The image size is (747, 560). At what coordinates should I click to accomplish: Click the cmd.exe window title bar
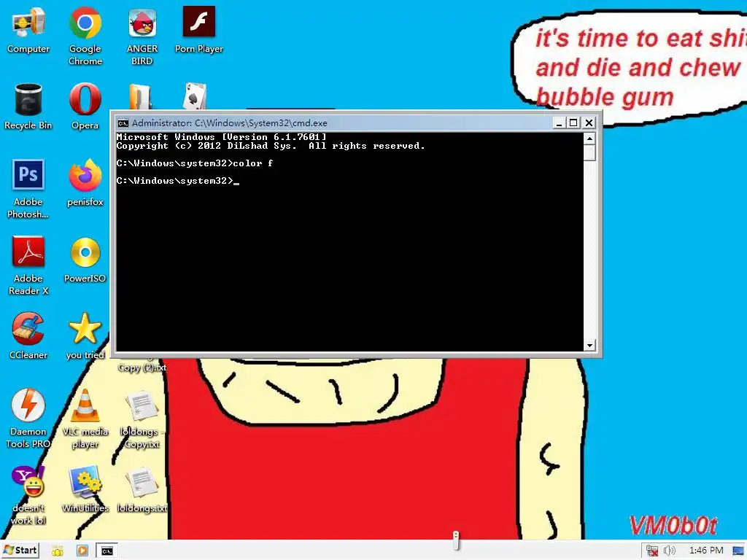[x=333, y=122]
